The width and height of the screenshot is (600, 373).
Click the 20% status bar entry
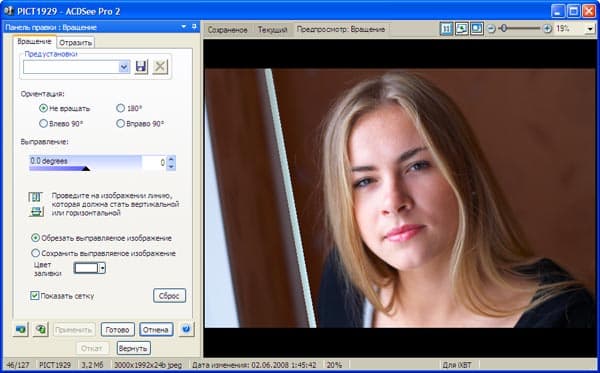coord(334,365)
